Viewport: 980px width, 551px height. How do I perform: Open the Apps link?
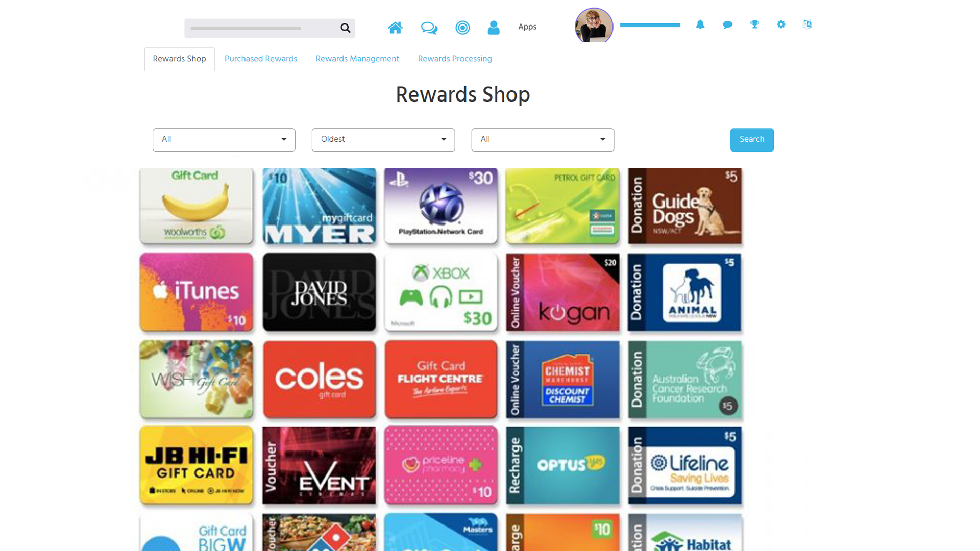pos(527,27)
